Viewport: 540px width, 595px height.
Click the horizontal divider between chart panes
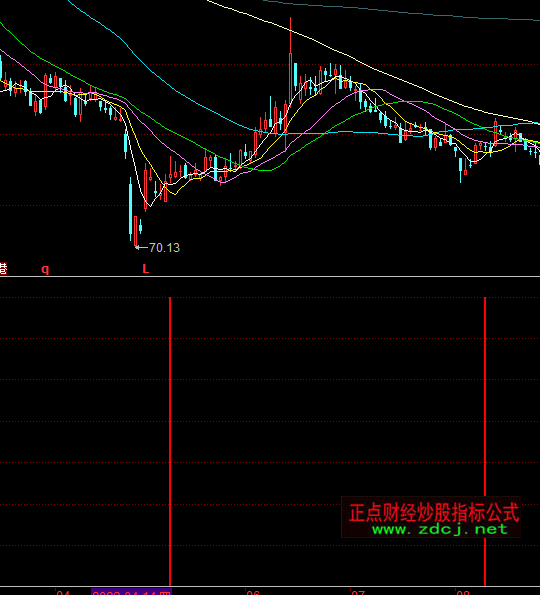(x=270, y=277)
